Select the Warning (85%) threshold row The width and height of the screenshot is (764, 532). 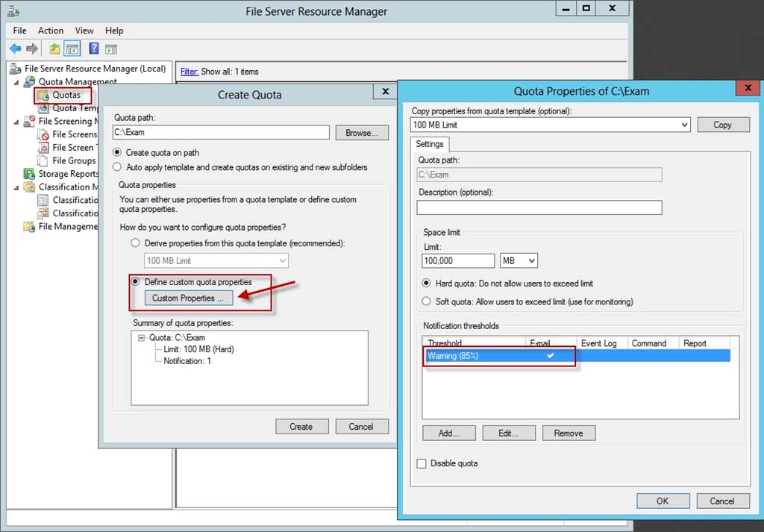point(577,356)
